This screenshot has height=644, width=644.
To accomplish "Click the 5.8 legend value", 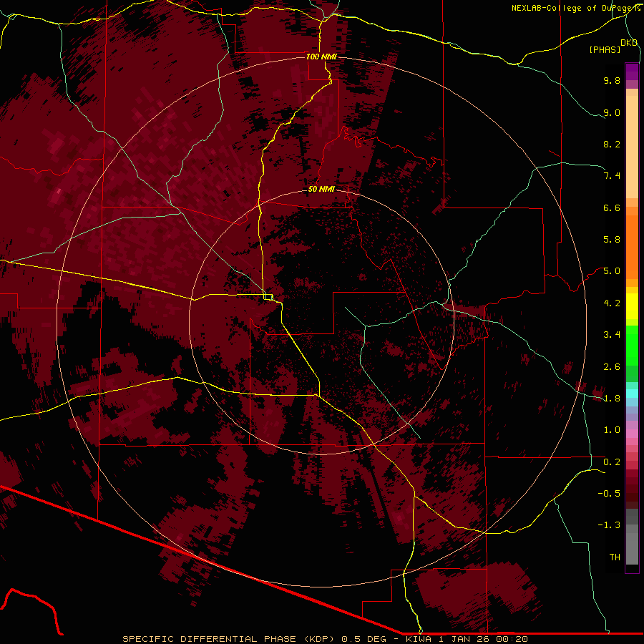I will (612, 240).
